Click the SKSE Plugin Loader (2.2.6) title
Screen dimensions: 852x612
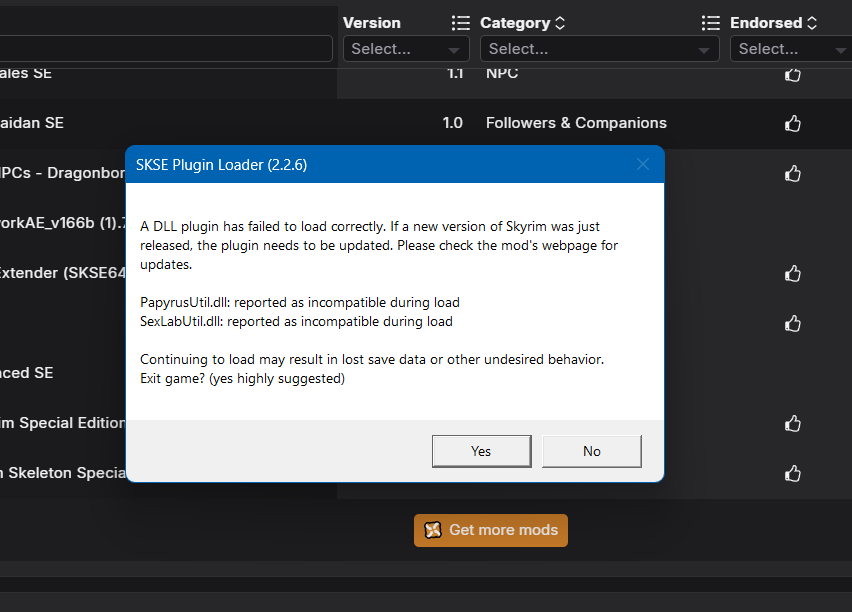pos(222,165)
